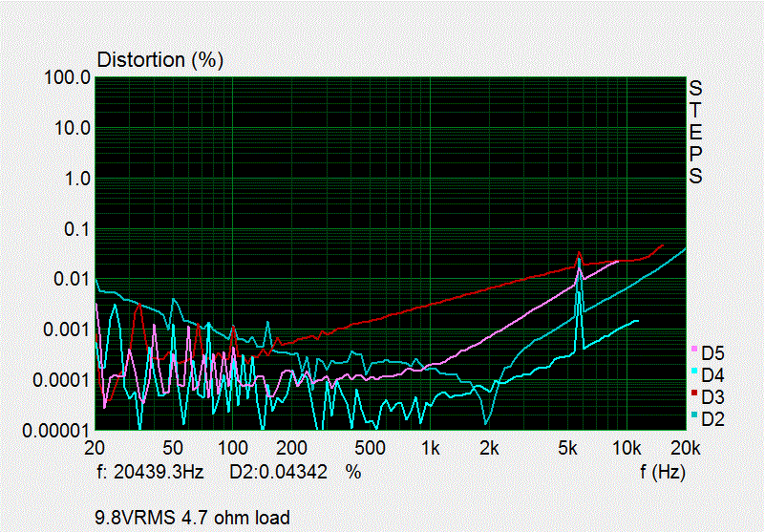This screenshot has width=765, height=532.
Task: Click the percent unit after D2 readout
Action: (x=353, y=472)
